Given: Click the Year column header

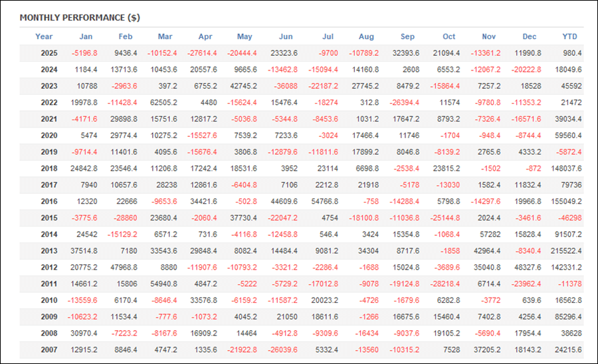Looking at the screenshot, I should pyautogui.click(x=44, y=37).
